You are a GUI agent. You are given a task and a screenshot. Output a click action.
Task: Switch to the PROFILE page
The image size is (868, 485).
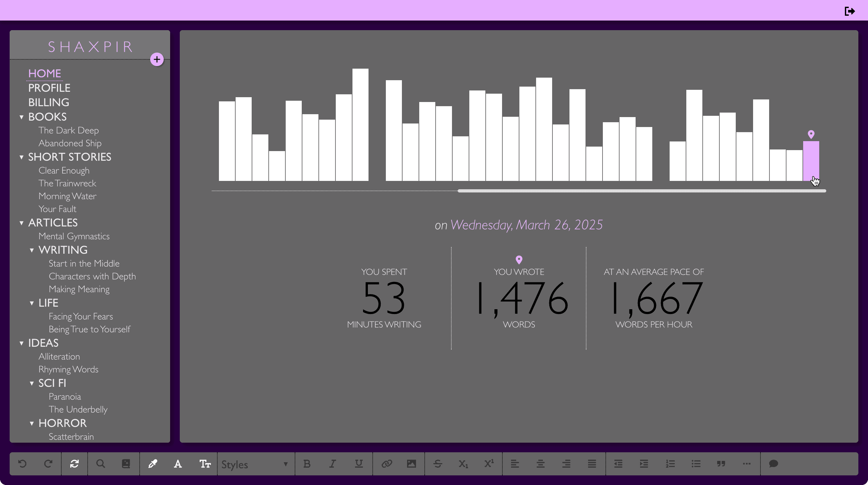click(x=49, y=88)
